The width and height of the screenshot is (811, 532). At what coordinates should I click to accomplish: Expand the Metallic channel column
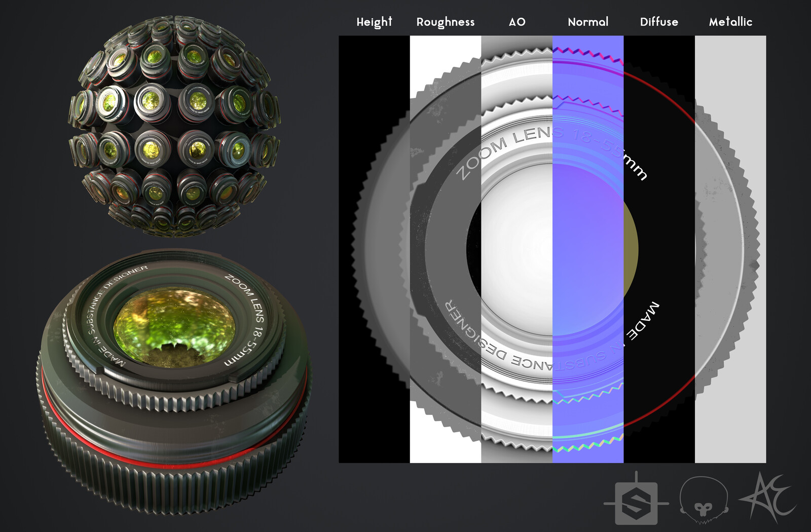coord(730,22)
